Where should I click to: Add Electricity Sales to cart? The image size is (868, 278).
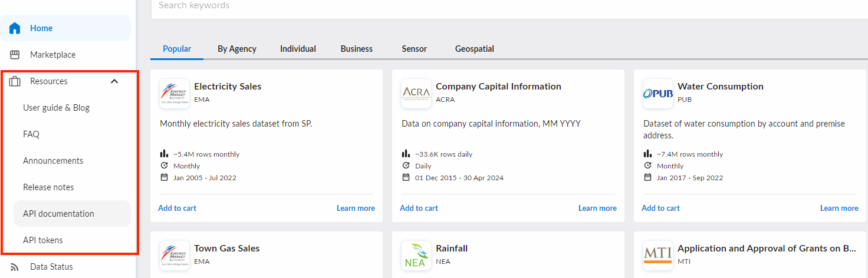click(x=177, y=208)
